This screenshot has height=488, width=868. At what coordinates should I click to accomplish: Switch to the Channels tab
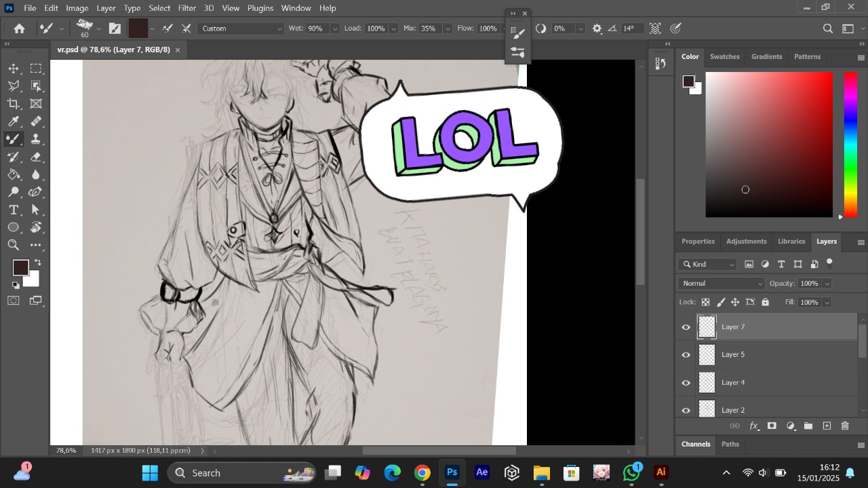(x=696, y=444)
